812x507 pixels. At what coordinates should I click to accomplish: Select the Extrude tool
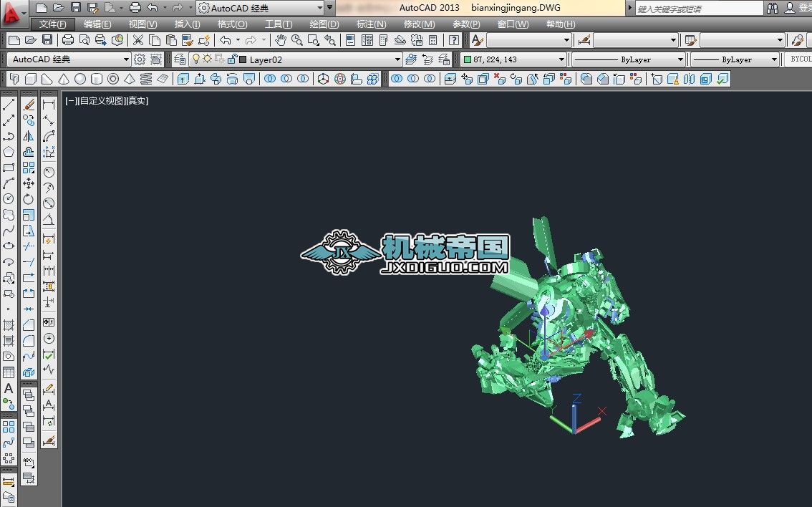(x=183, y=79)
